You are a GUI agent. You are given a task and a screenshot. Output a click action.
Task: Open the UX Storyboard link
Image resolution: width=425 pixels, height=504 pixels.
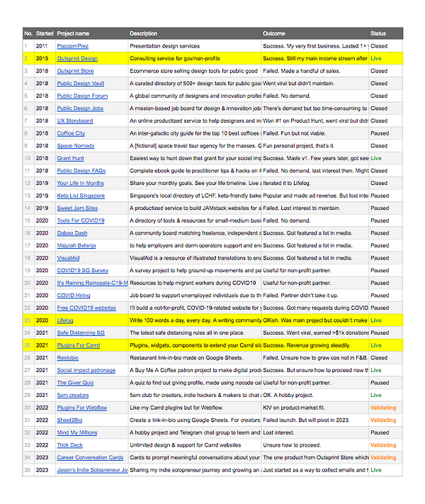click(75, 121)
